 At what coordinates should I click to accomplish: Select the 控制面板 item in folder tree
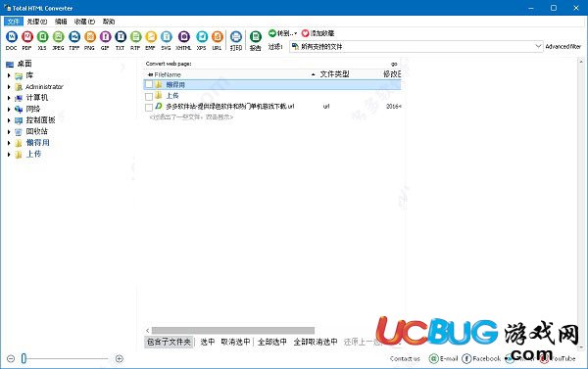[40, 120]
